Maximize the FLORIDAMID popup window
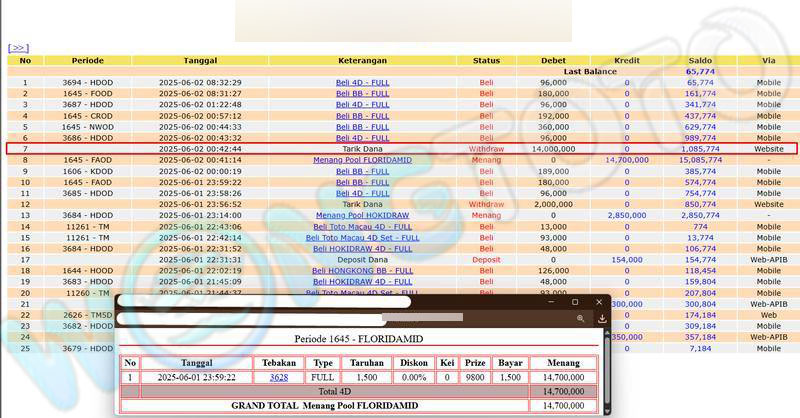The height and width of the screenshot is (418, 800). pos(575,301)
